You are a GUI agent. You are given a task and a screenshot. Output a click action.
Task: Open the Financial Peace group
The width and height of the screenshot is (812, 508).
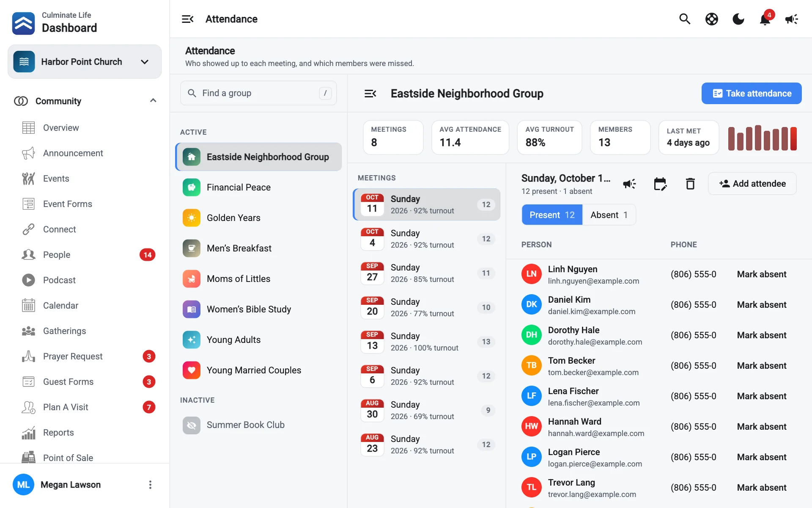point(258,187)
